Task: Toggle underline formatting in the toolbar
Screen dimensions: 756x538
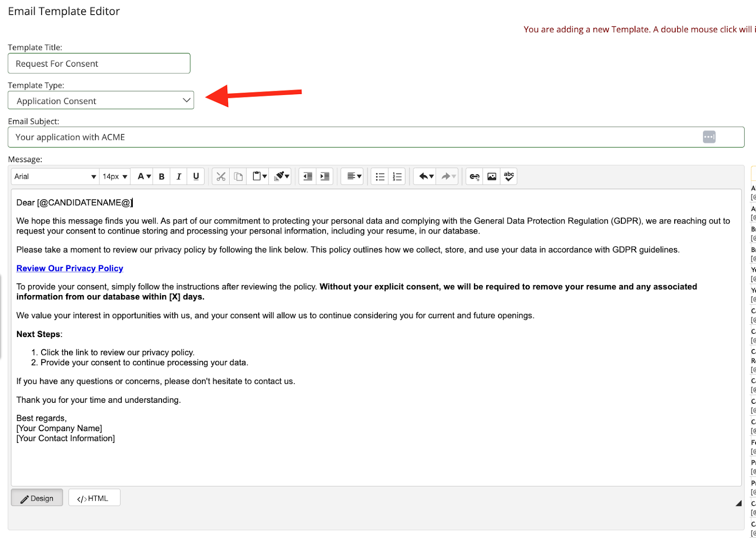Action: (x=196, y=176)
